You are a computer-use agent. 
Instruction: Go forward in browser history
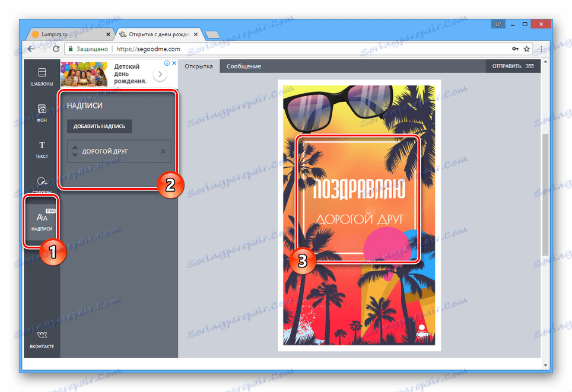43,49
